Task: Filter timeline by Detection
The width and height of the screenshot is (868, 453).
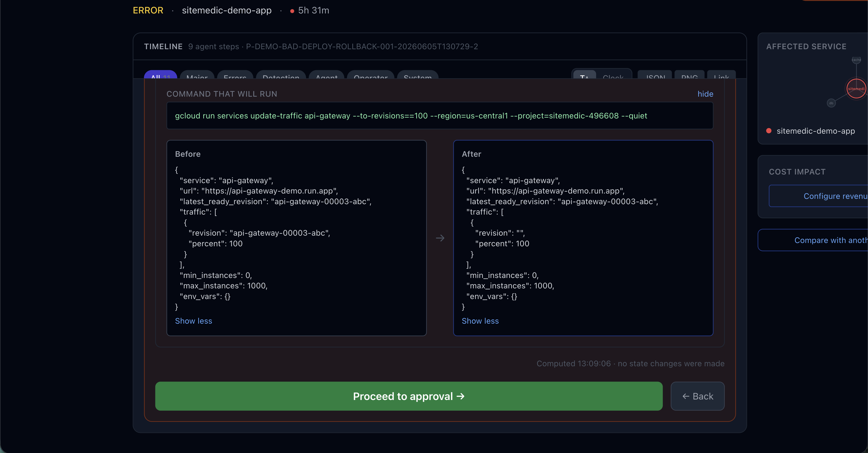Action: 281,75
